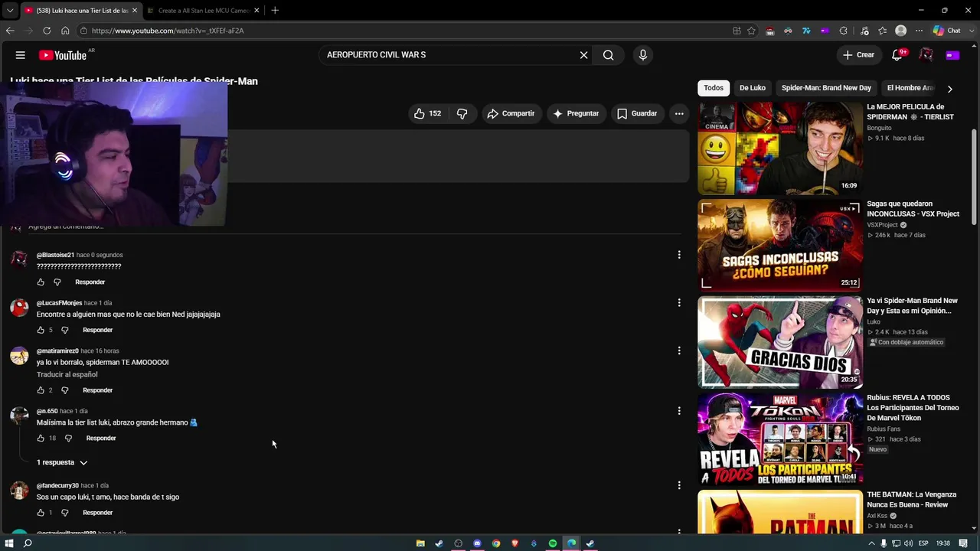Open Copilot Chat in the browser

point(947,31)
